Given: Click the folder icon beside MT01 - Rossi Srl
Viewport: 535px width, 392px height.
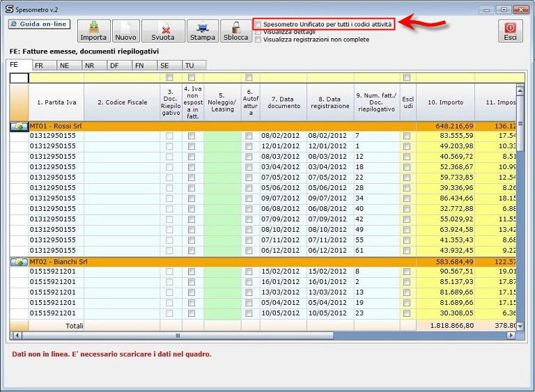Looking at the screenshot, I should coord(19,127).
